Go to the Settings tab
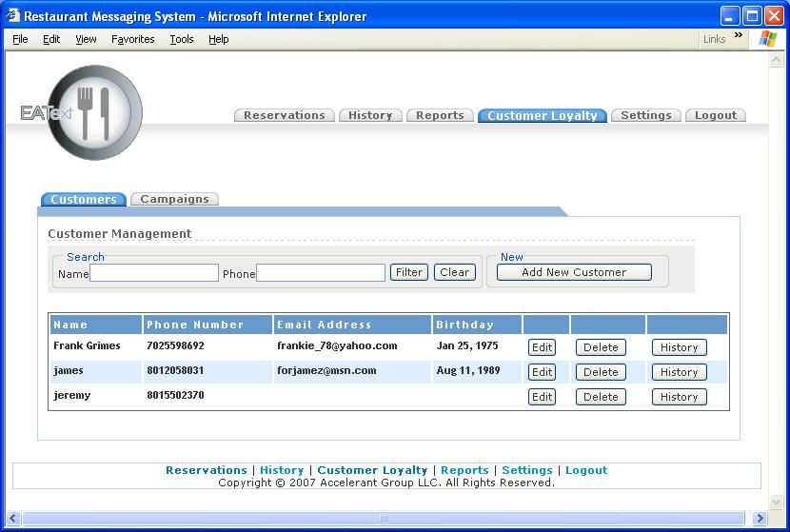Screen dimensions: 790x532 645,115
